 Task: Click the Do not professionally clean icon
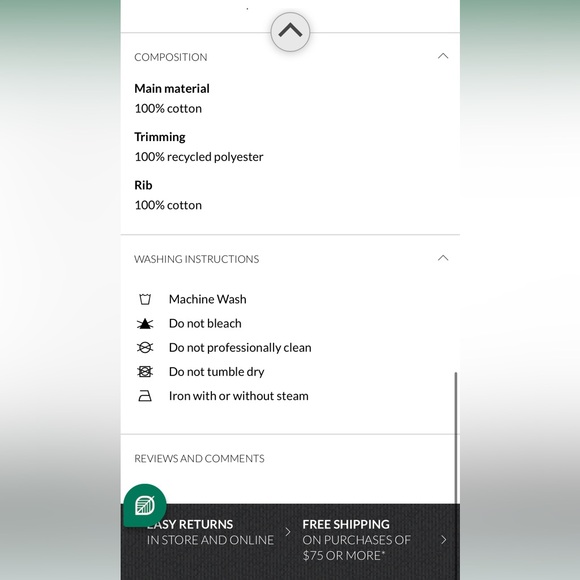tap(145, 348)
